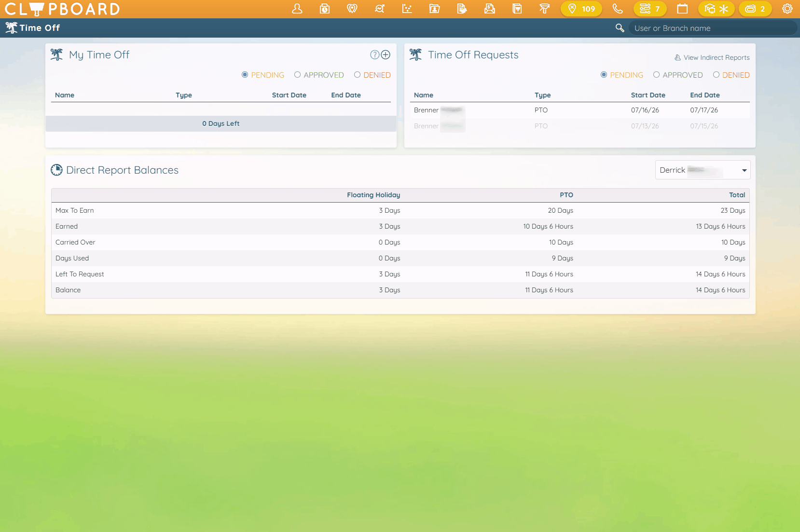Open the task list badge showing 7
The image size is (800, 532).
tap(650, 9)
